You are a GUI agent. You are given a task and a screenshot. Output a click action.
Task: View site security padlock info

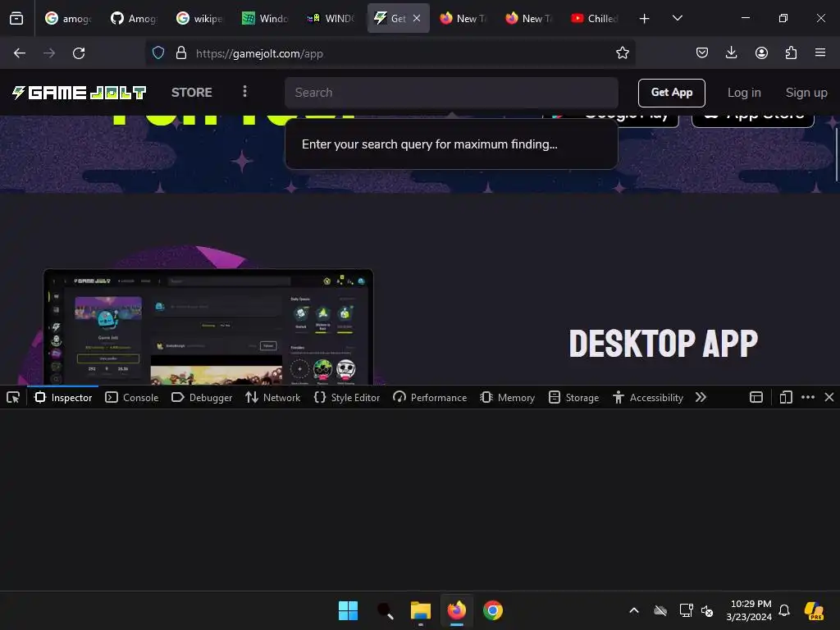[x=181, y=53]
